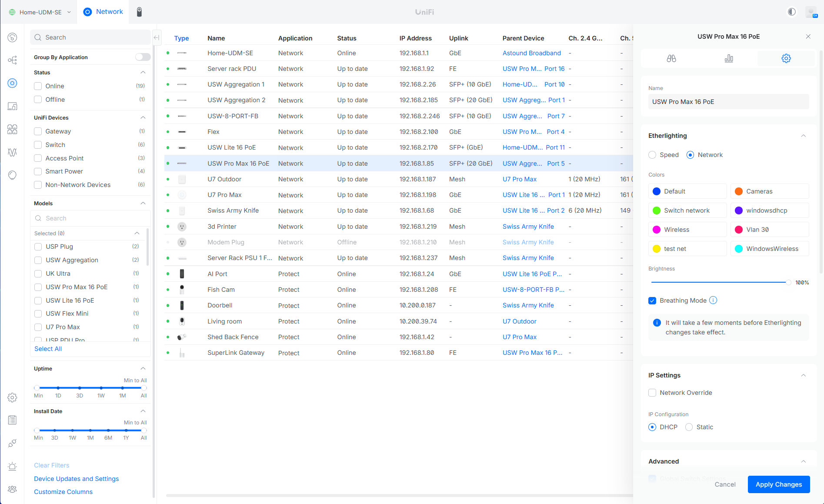Select Static IP configuration radio button
The width and height of the screenshot is (824, 504).
click(689, 427)
